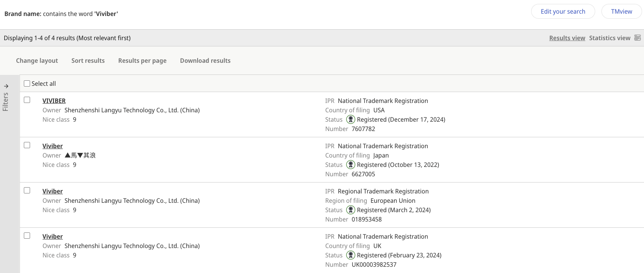The image size is (644, 273).
Task: Click the owner name in the UK result
Action: tap(132, 246)
